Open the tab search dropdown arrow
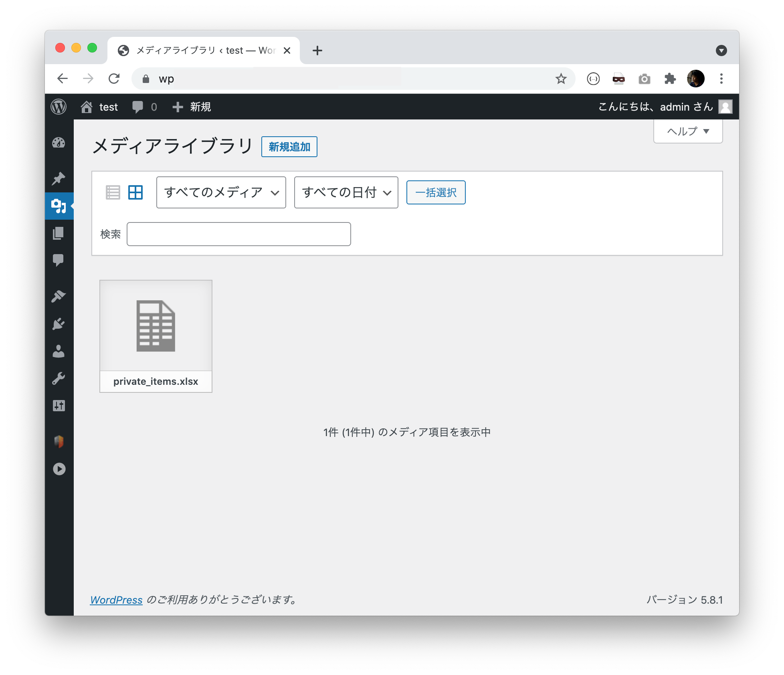784x675 pixels. tap(721, 51)
